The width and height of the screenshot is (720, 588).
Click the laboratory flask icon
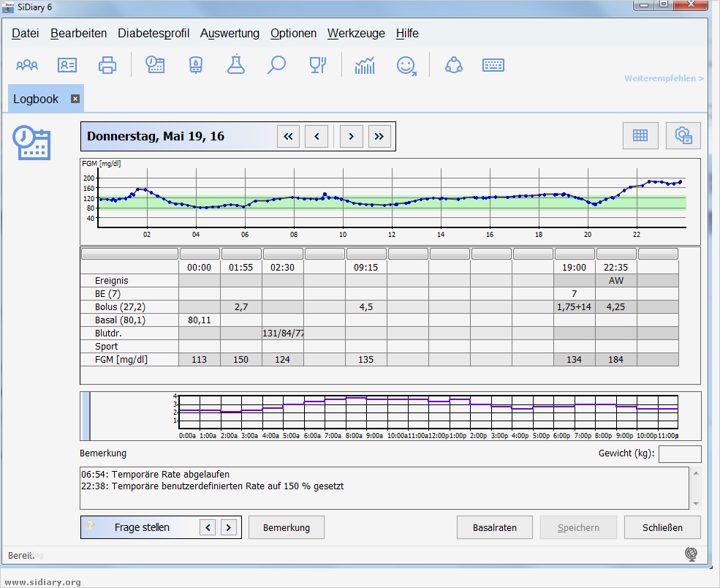[x=235, y=65]
